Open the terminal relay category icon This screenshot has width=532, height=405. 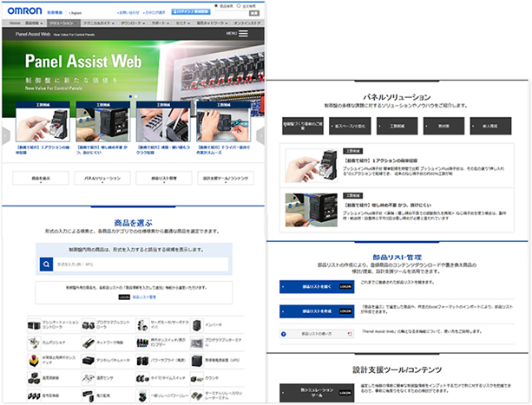tap(197, 395)
